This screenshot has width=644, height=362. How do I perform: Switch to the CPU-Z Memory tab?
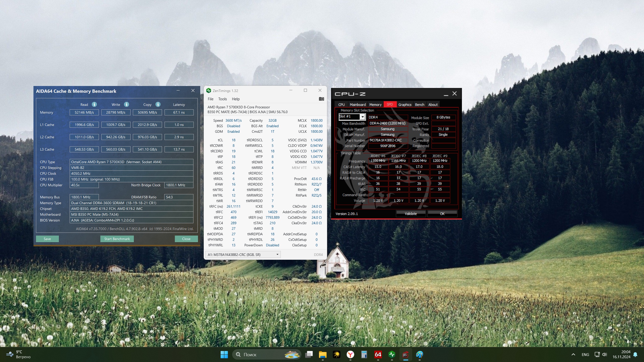[375, 105]
